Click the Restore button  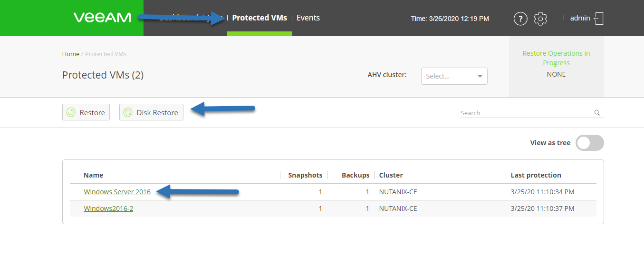86,112
